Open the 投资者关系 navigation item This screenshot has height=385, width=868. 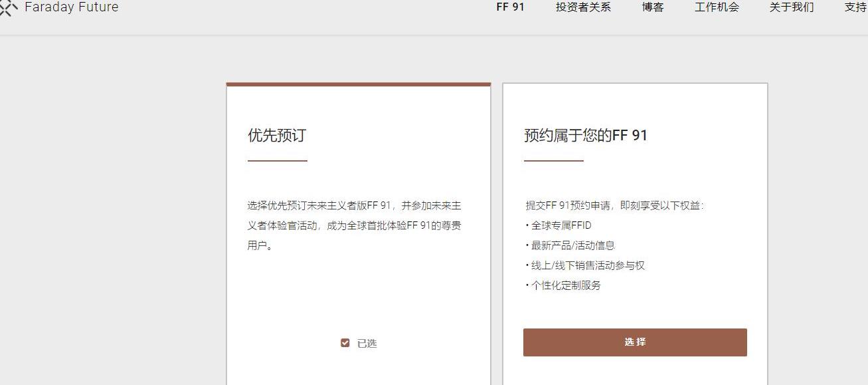pyautogui.click(x=583, y=7)
